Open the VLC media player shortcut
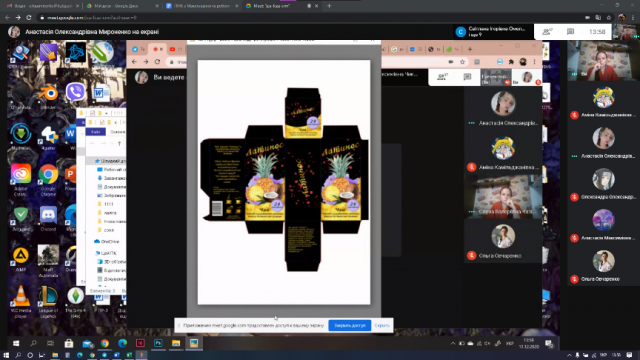This screenshot has height=360, width=640. 20,301
